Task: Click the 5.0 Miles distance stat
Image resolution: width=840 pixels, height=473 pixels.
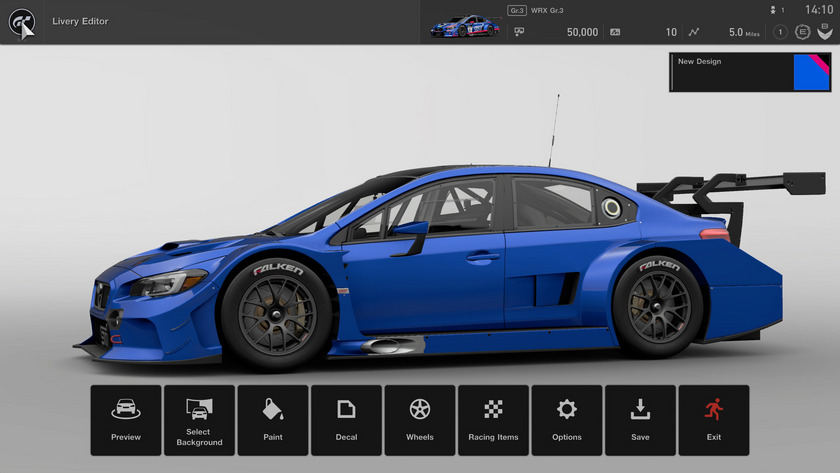Action: click(744, 32)
